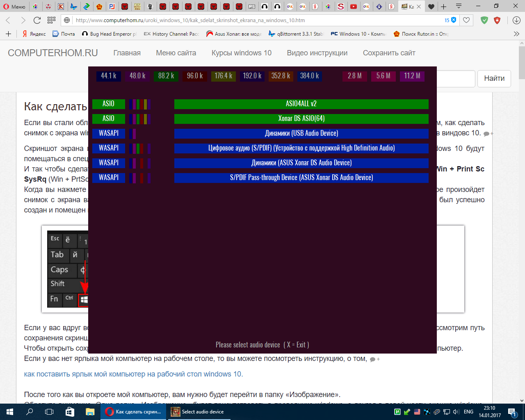Reload the current page

tap(37, 20)
